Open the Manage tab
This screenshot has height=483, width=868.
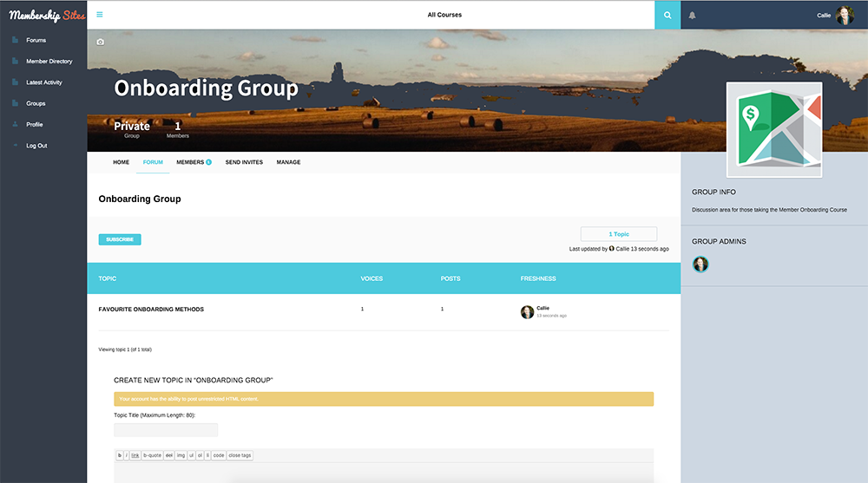tap(288, 162)
